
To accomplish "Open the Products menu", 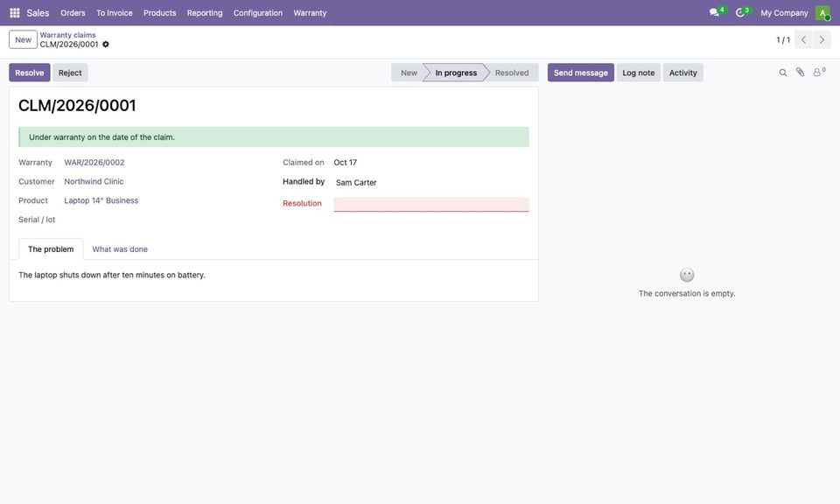I will pos(159,13).
